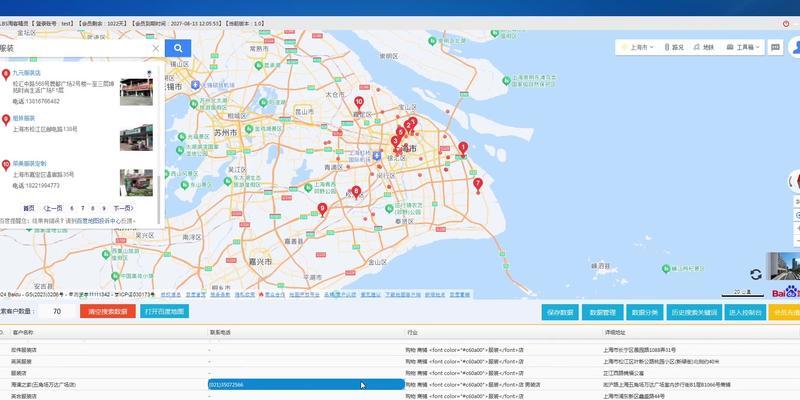
Task: Click the red pin beside 九元服装店
Action: (6, 75)
